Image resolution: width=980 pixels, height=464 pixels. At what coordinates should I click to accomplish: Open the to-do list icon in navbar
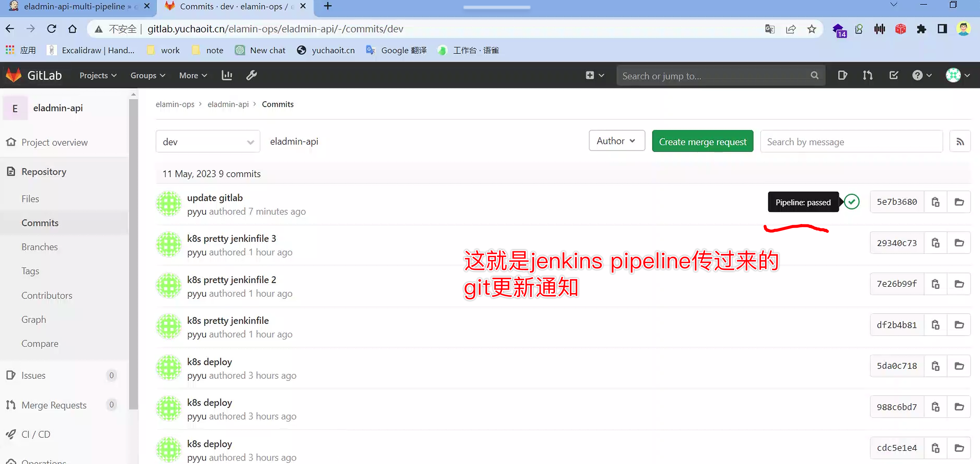(893, 75)
